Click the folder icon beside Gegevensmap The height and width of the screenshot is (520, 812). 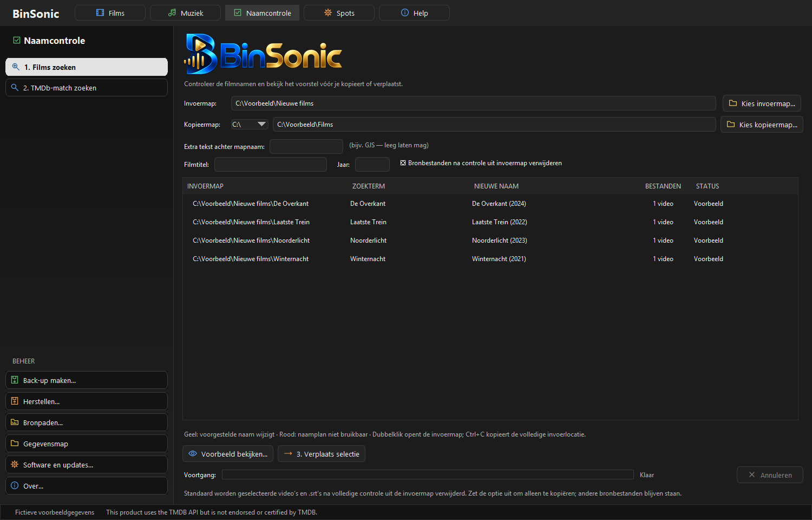tap(15, 443)
